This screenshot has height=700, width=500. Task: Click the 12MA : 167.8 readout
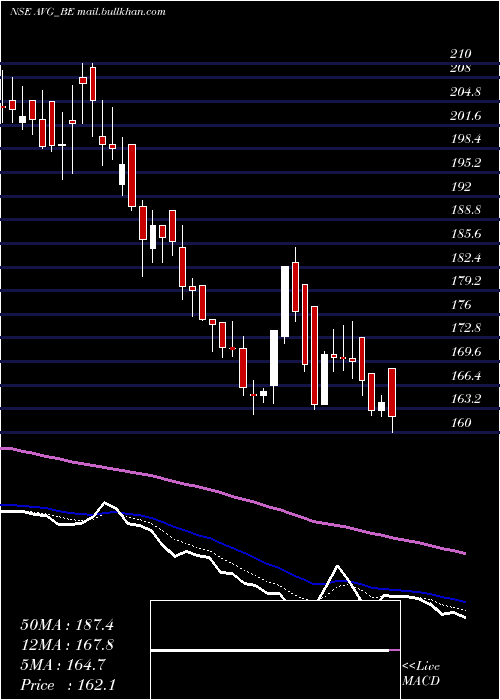(x=67, y=645)
